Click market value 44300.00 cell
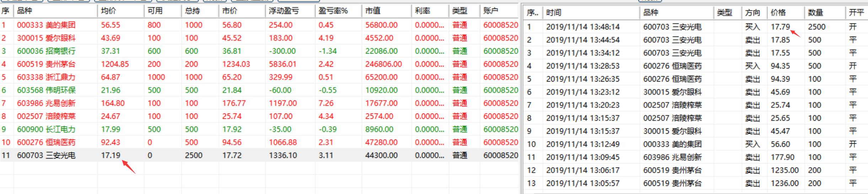 coord(381,155)
